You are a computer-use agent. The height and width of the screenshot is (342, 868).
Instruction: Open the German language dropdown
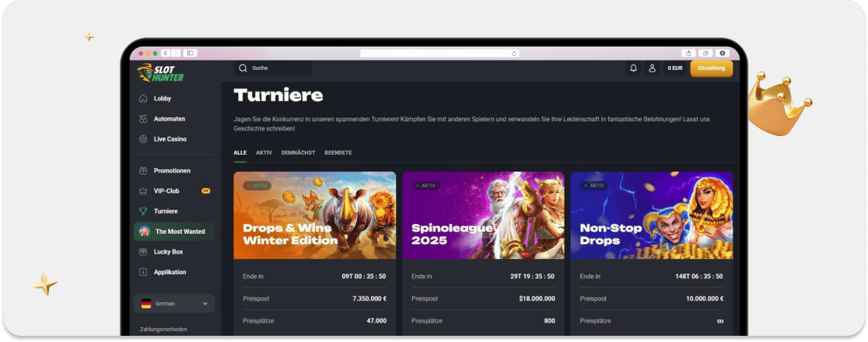click(174, 303)
